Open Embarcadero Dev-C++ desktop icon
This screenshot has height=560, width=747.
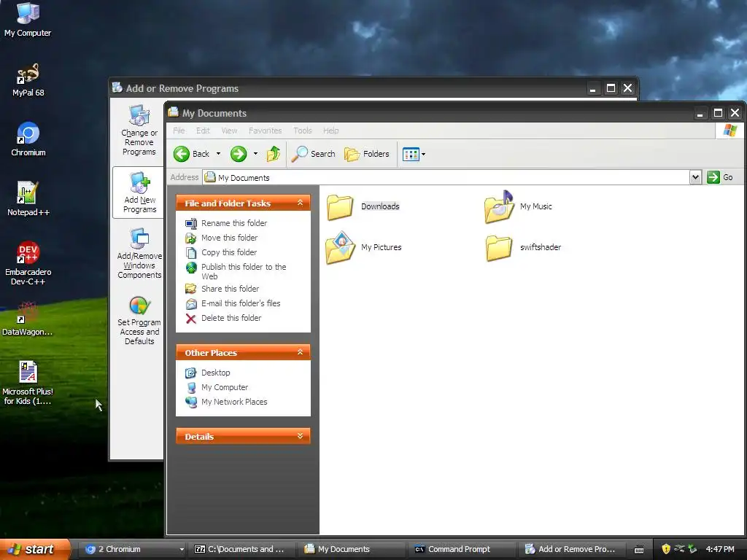[x=28, y=262]
